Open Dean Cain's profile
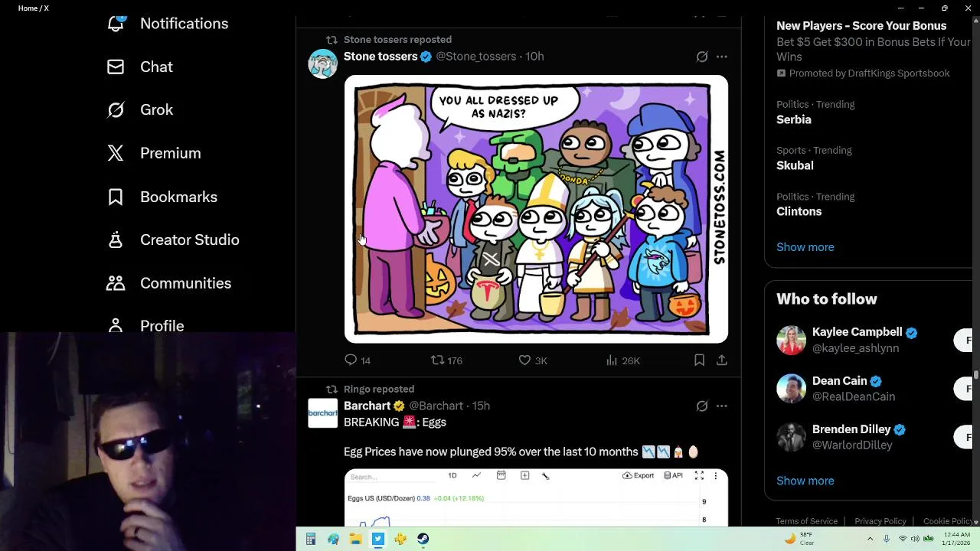The height and width of the screenshot is (551, 980). pos(840,381)
